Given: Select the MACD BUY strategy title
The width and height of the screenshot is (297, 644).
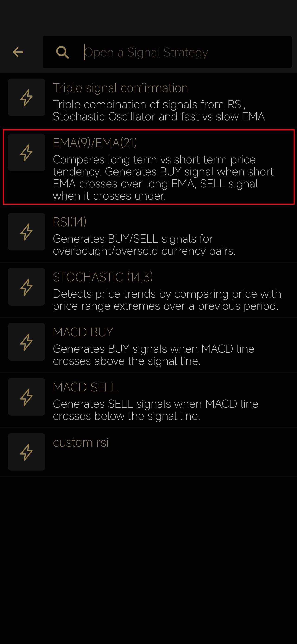Looking at the screenshot, I should coord(83,332).
